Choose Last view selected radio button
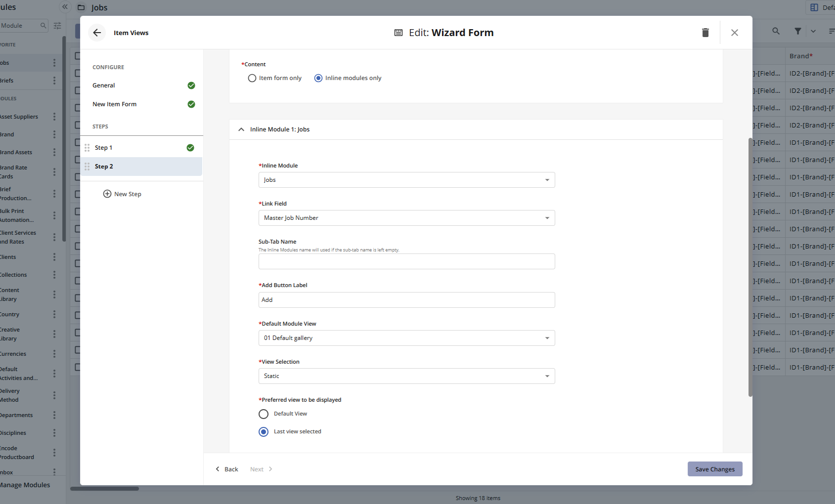835x504 pixels. [x=264, y=431]
